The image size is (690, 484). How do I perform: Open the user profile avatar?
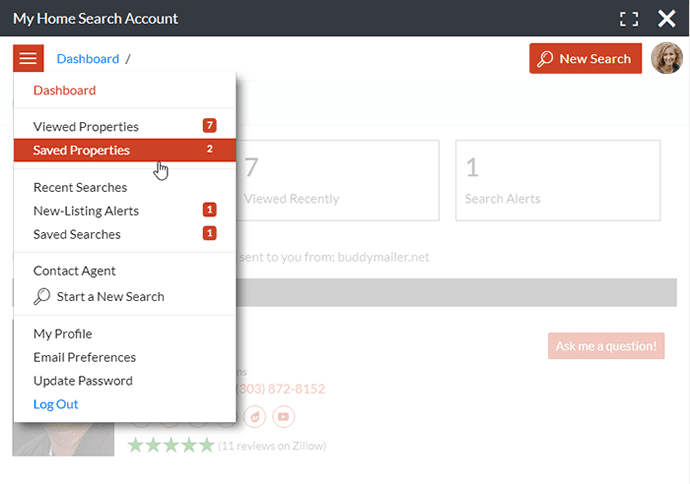(x=667, y=58)
